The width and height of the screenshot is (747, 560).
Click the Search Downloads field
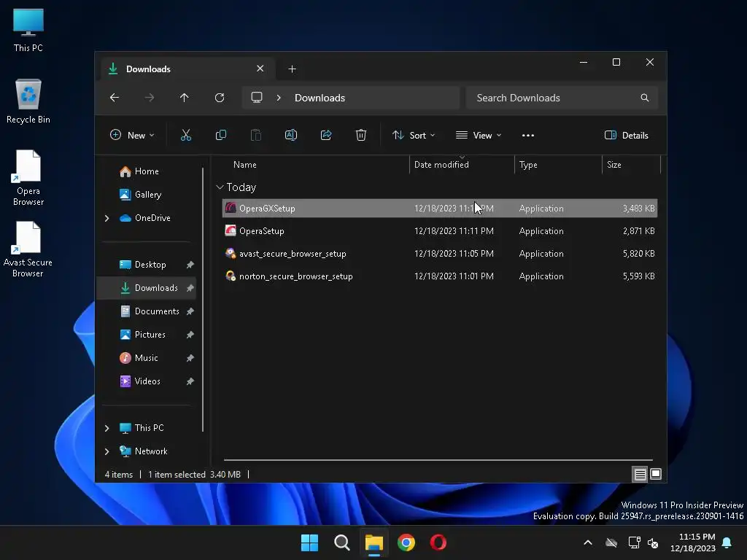[x=562, y=98]
